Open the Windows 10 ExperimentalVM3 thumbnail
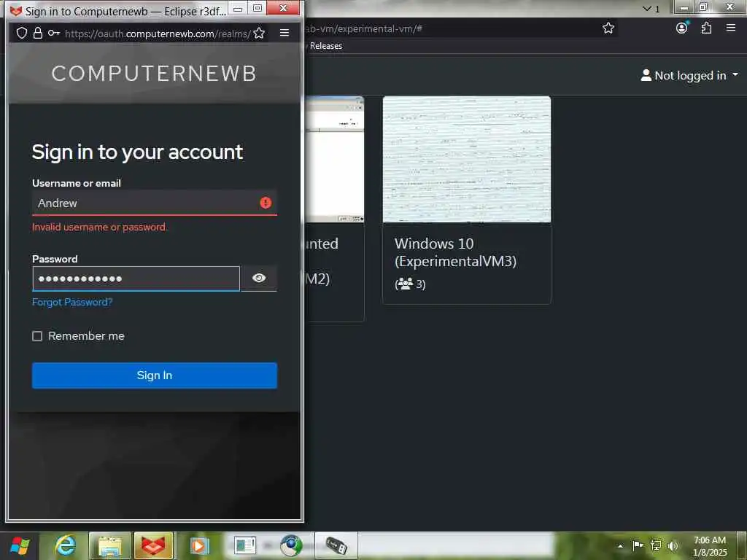The width and height of the screenshot is (747, 560). point(467,160)
